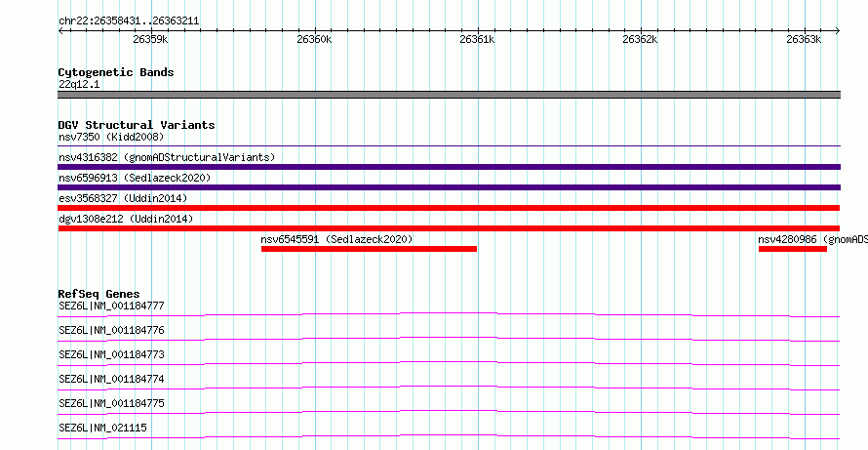
Task: Click the left arrow end of the ruler
Action: click(60, 30)
